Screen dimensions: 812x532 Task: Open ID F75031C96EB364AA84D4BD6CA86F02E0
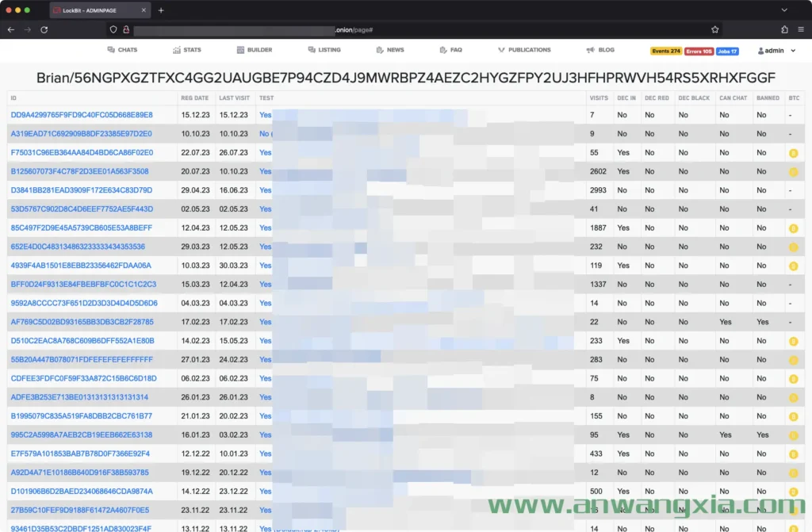point(82,153)
